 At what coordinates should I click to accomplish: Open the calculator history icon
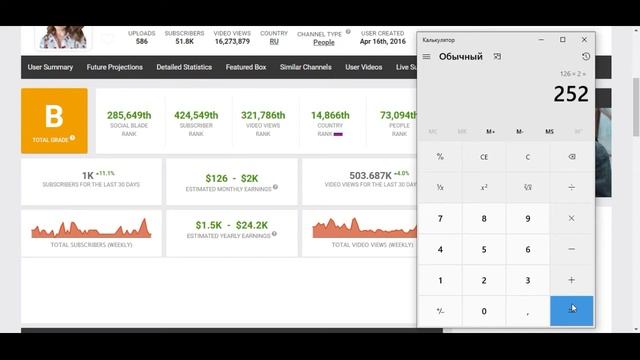[x=586, y=57]
